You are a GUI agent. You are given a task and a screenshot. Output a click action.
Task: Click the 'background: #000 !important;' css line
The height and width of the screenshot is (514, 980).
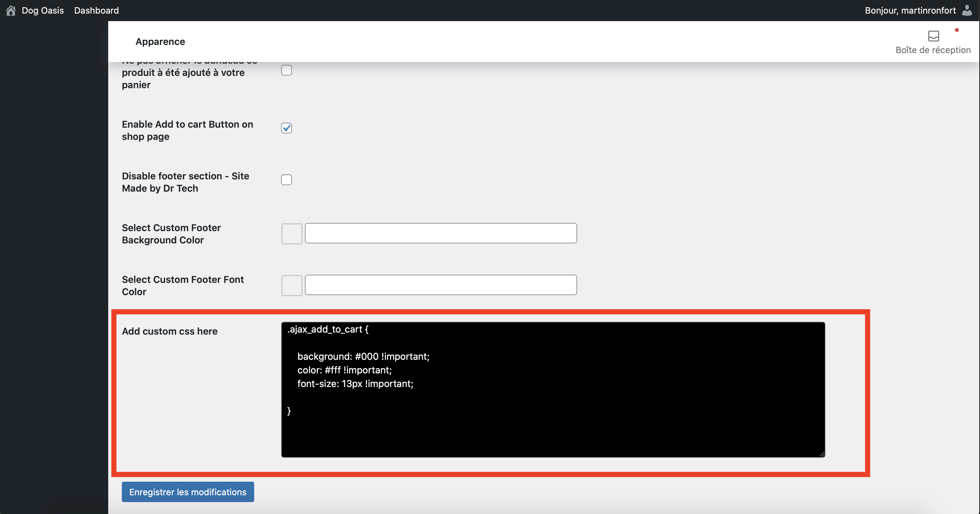coord(363,356)
